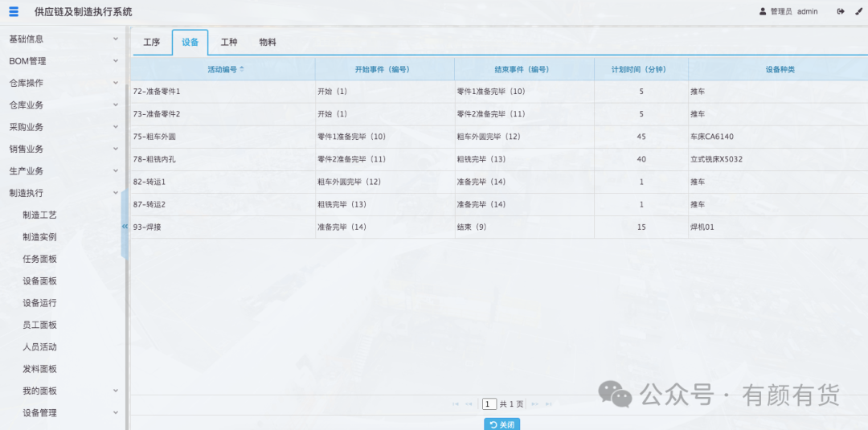Screen dimensions: 868x430
Task: Switch to the 工序 tab
Action: coord(152,43)
